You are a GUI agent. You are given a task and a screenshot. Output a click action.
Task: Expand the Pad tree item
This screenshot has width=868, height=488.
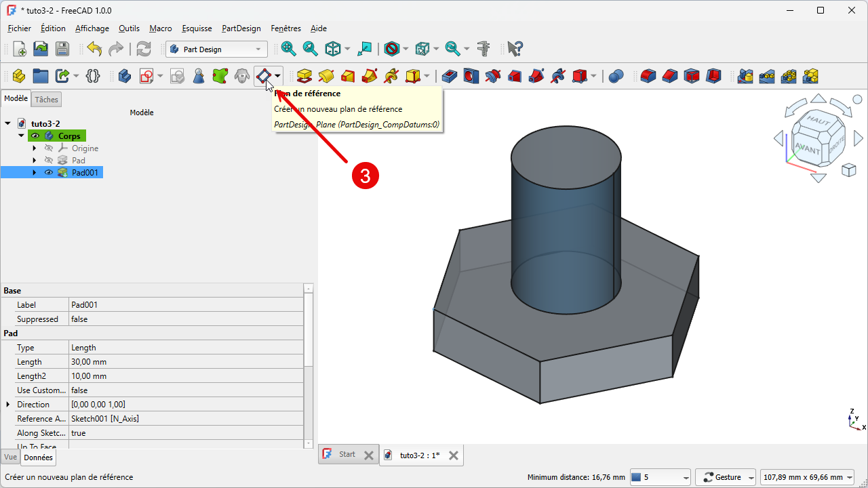pyautogui.click(x=35, y=161)
